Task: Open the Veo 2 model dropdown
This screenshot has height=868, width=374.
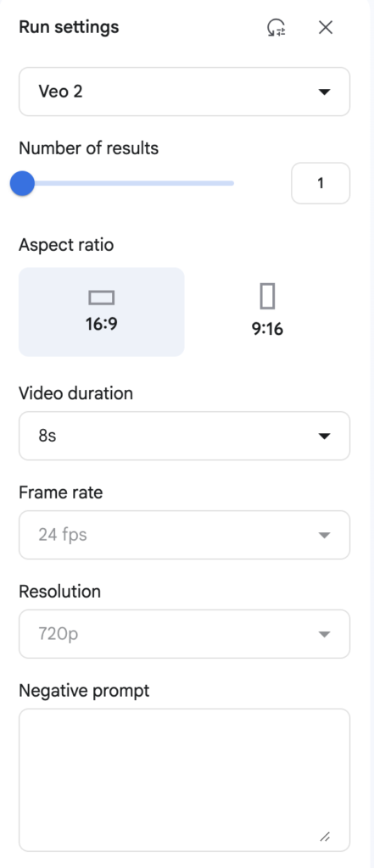Action: click(185, 92)
